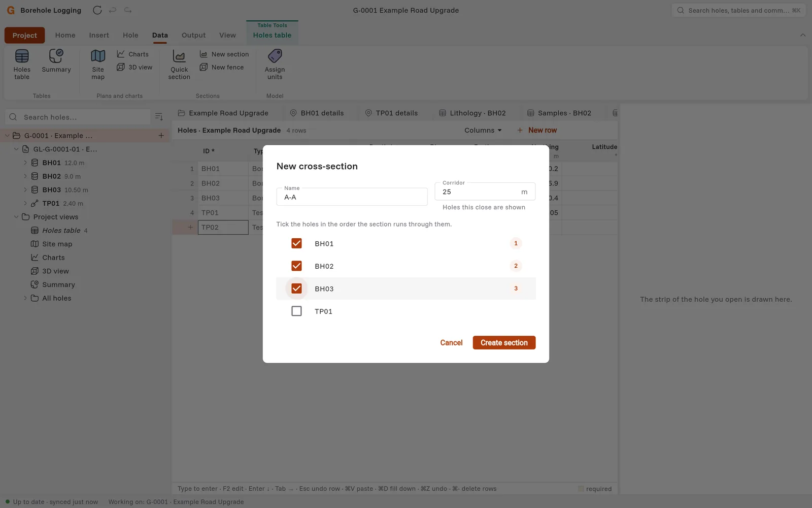The height and width of the screenshot is (508, 812).
Task: Click the Search holes field
Action: 78,117
